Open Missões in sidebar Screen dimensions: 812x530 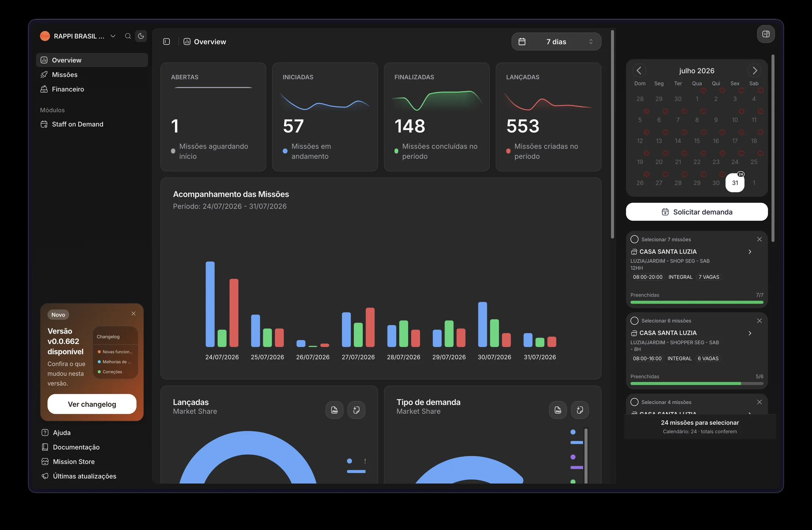(92, 75)
